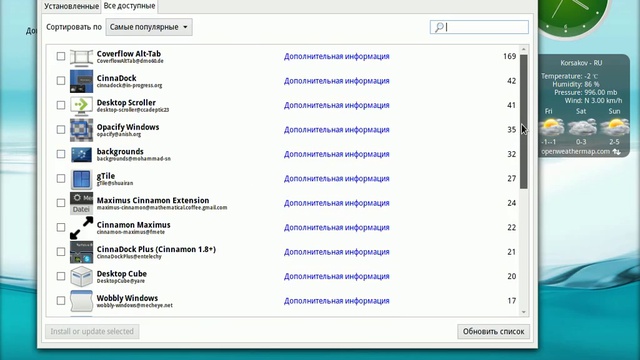Click the score 169 for Coverflow Alt-Tab
The image size is (640, 360).
509,56
